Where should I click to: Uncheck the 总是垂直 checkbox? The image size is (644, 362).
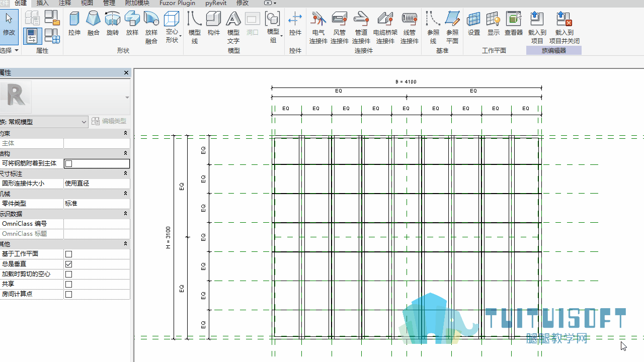[69, 264]
